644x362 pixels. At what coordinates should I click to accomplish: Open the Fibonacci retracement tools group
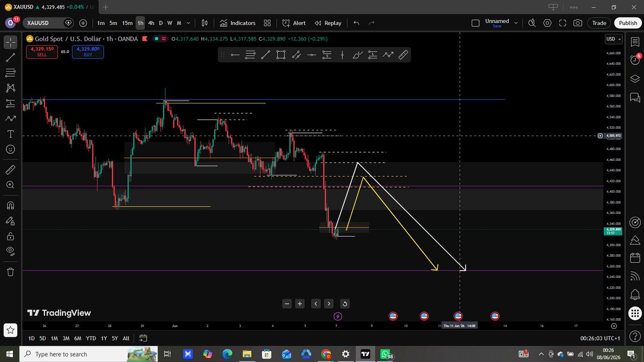[x=10, y=72]
